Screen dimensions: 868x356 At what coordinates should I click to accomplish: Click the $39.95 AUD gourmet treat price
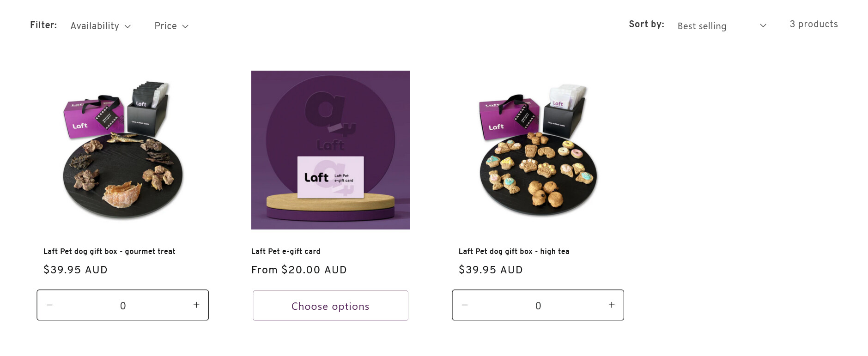[x=75, y=270]
